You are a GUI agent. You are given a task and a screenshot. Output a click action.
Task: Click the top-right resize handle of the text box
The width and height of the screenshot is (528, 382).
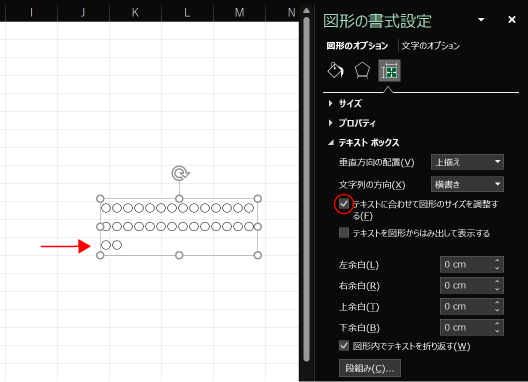point(258,199)
